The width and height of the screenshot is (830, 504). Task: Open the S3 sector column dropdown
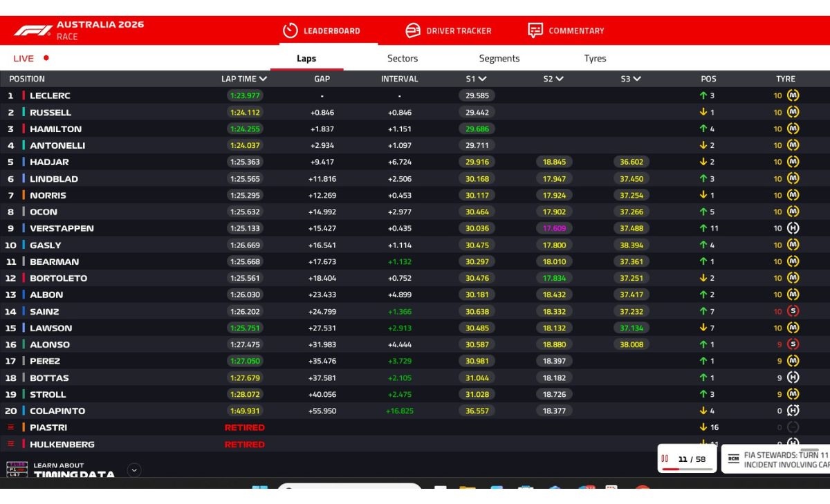tap(636, 79)
